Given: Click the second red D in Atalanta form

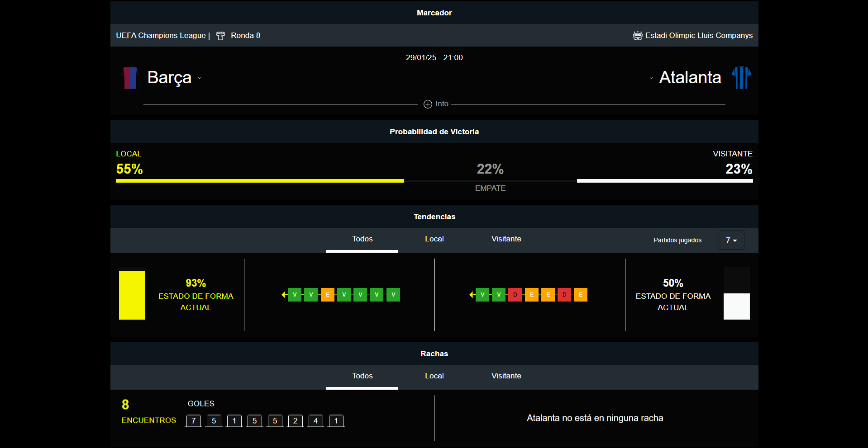Looking at the screenshot, I should pos(564,295).
